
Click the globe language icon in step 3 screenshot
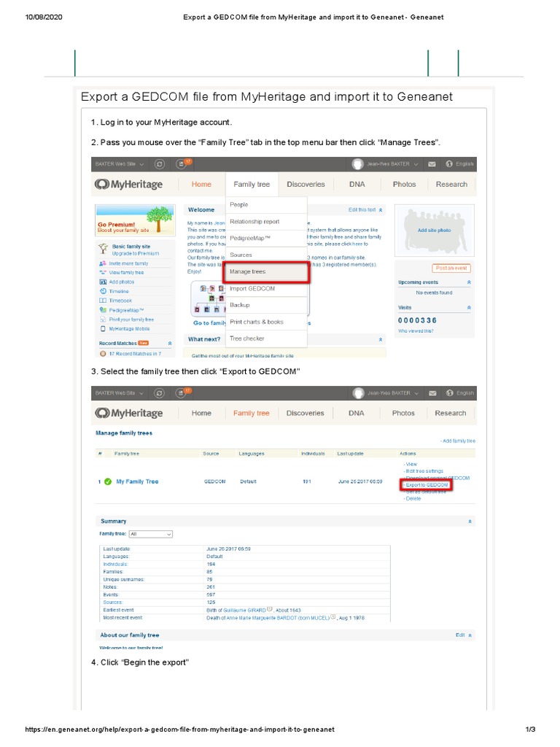click(x=449, y=393)
